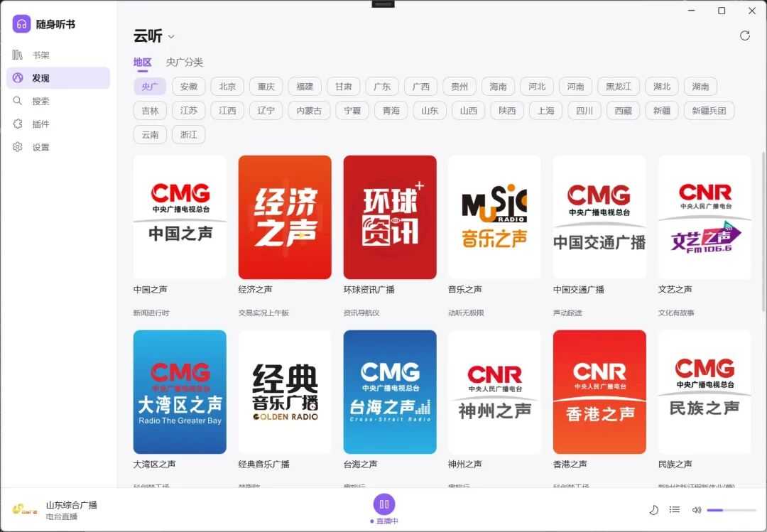Open the 民族之声 station cover
Viewport: 767px width, 532px height.
(x=705, y=392)
